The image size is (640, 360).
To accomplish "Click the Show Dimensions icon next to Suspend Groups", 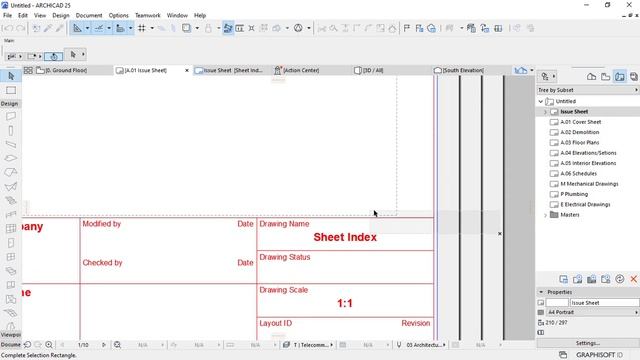I will (240, 28).
